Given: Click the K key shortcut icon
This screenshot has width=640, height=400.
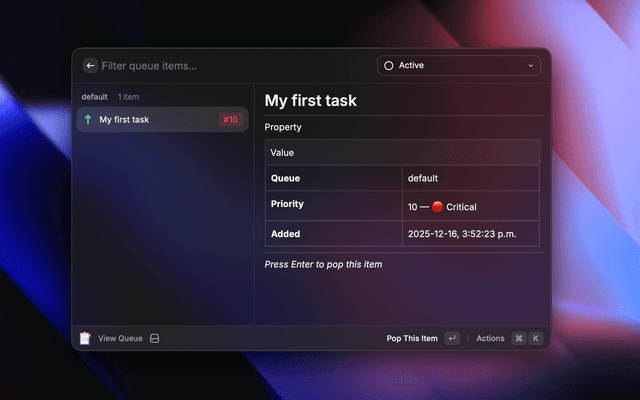Looking at the screenshot, I should coord(535,338).
